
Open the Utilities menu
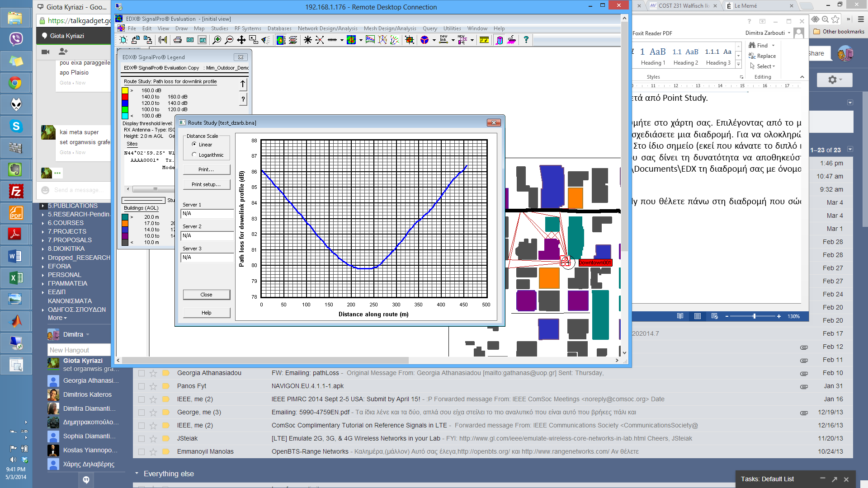click(452, 28)
